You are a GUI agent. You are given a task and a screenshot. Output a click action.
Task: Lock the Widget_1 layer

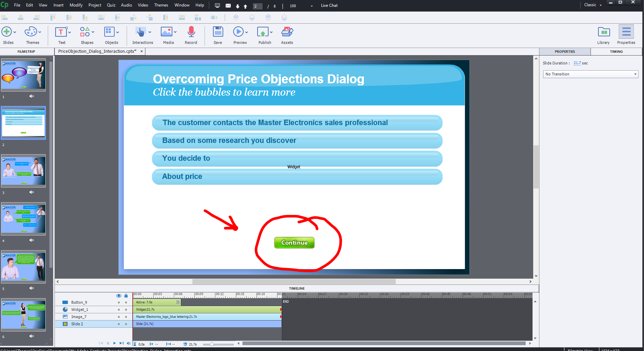click(126, 310)
